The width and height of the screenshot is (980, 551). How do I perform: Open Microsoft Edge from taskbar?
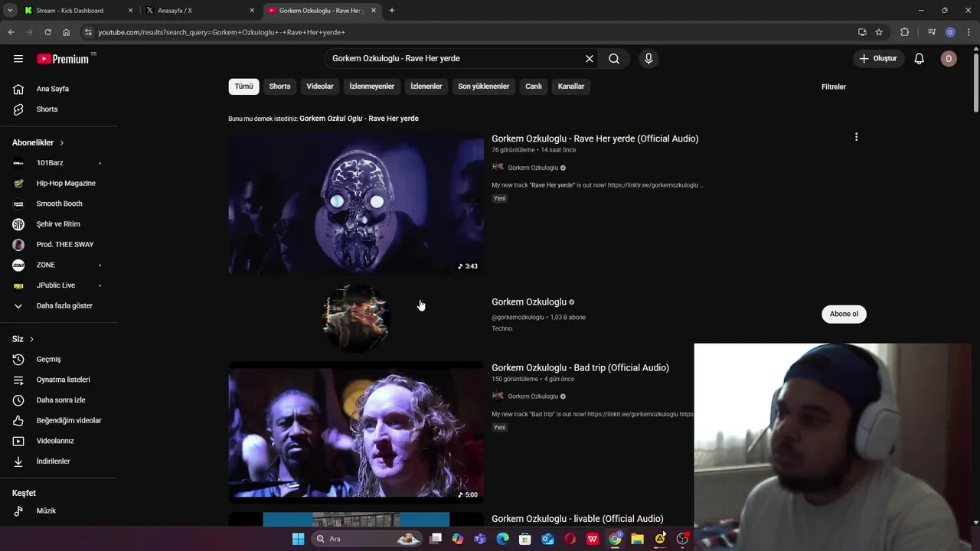pyautogui.click(x=502, y=539)
